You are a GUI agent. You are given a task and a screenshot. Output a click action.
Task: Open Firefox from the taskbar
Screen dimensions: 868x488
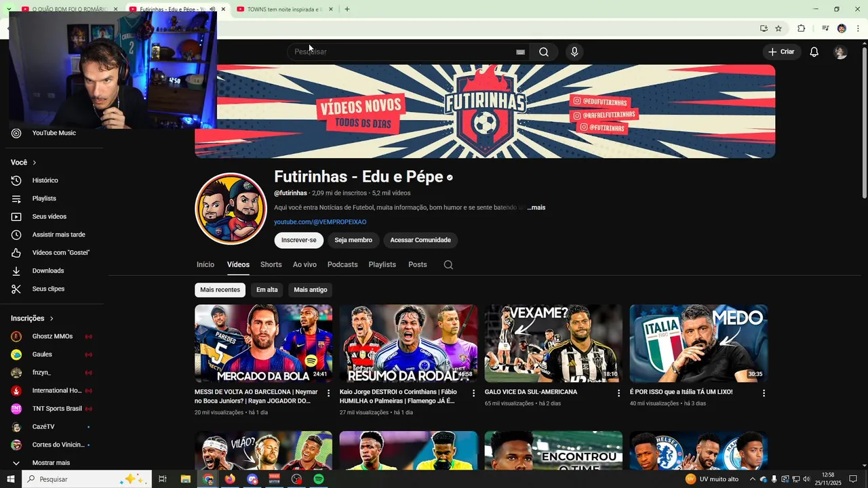[x=230, y=479]
